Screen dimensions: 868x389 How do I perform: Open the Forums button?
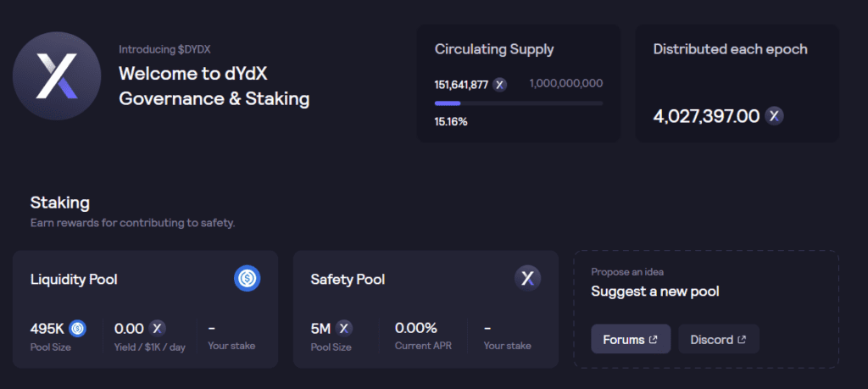631,339
